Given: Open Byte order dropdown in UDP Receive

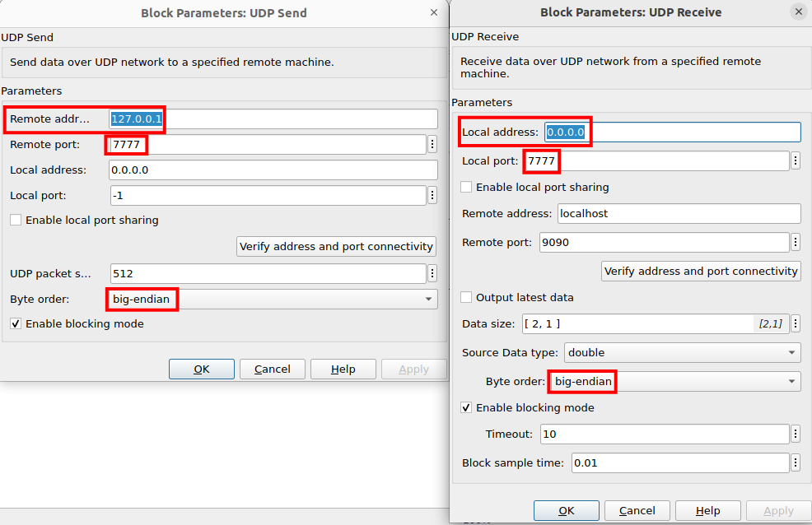Looking at the screenshot, I should coord(675,381).
